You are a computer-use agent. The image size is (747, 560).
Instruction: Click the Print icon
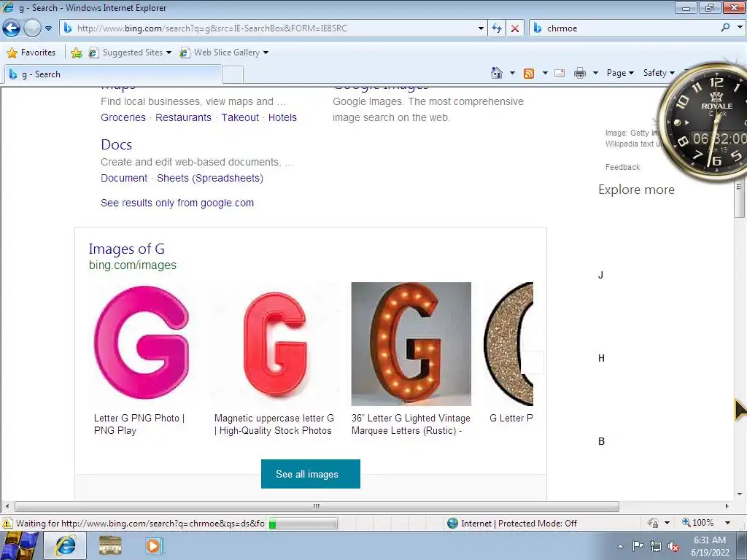coord(580,73)
